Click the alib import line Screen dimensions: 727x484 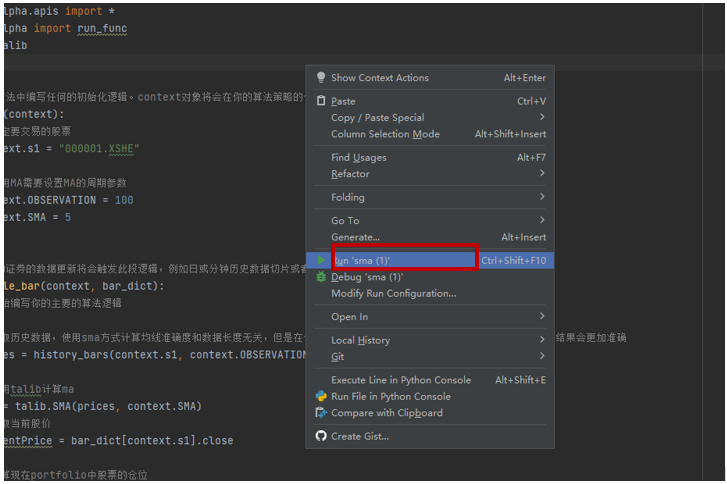pyautogui.click(x=16, y=45)
